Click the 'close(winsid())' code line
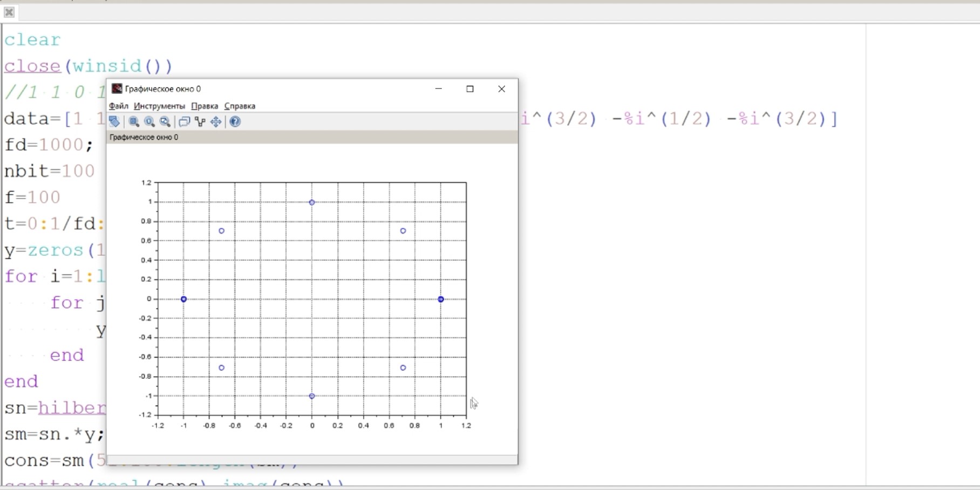980x490 pixels. 89,66
